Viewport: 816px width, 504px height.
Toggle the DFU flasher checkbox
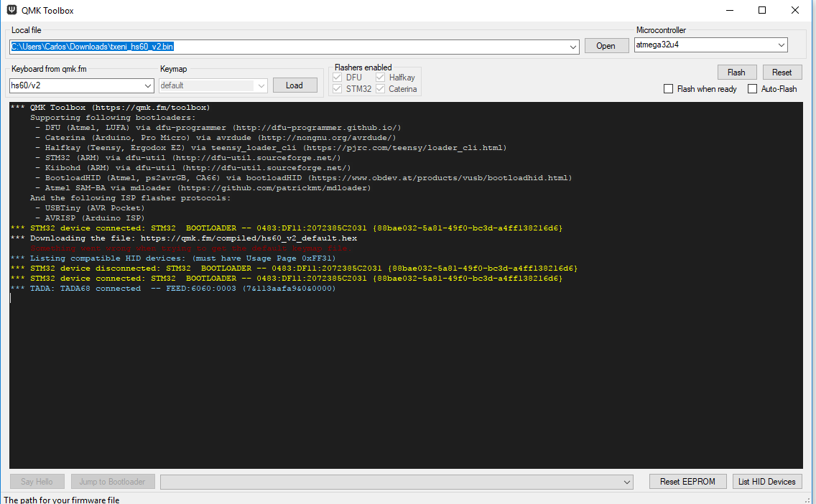point(337,78)
